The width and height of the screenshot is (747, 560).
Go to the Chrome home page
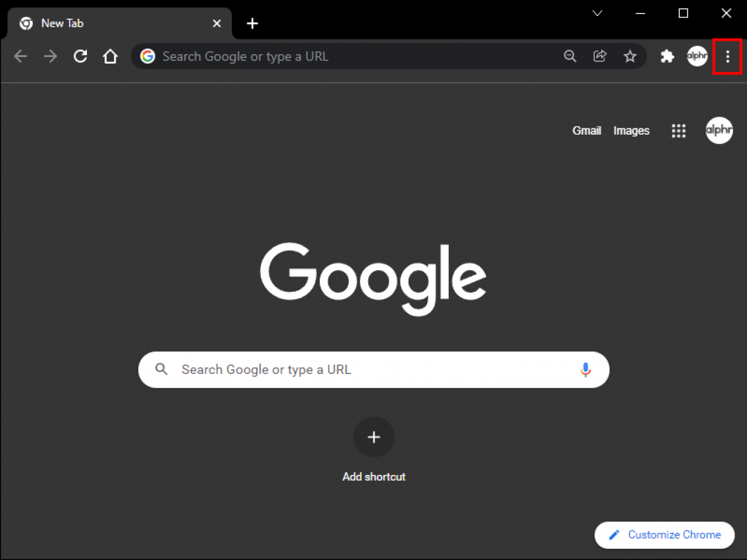[x=110, y=56]
